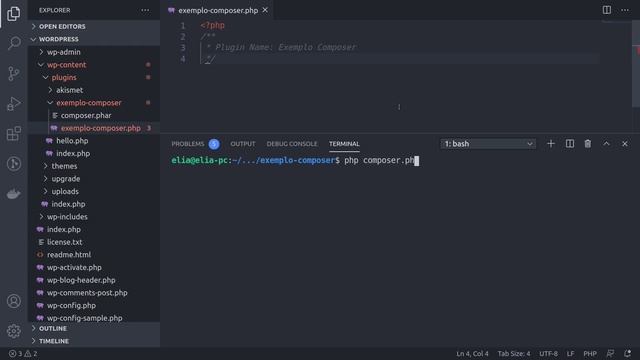
Task: Kill the terminal with trash icon
Action: [588, 144]
